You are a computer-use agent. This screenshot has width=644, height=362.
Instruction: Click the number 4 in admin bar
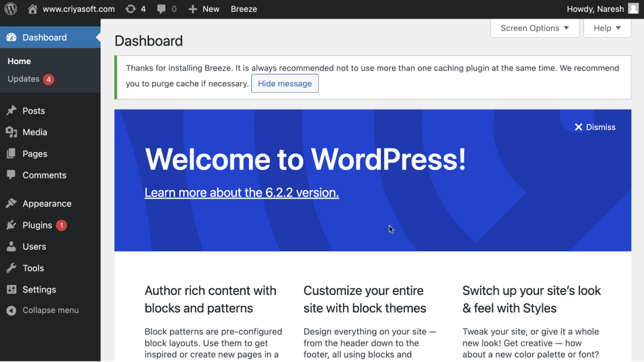(143, 9)
